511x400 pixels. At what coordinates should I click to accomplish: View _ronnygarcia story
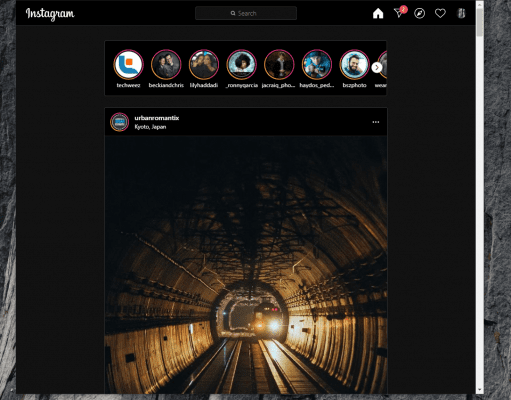[241, 64]
